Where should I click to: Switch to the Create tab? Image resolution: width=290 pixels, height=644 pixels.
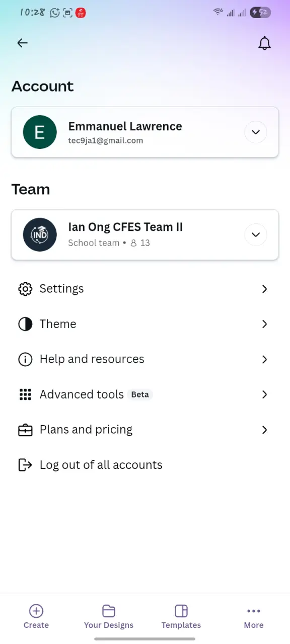[x=36, y=617]
